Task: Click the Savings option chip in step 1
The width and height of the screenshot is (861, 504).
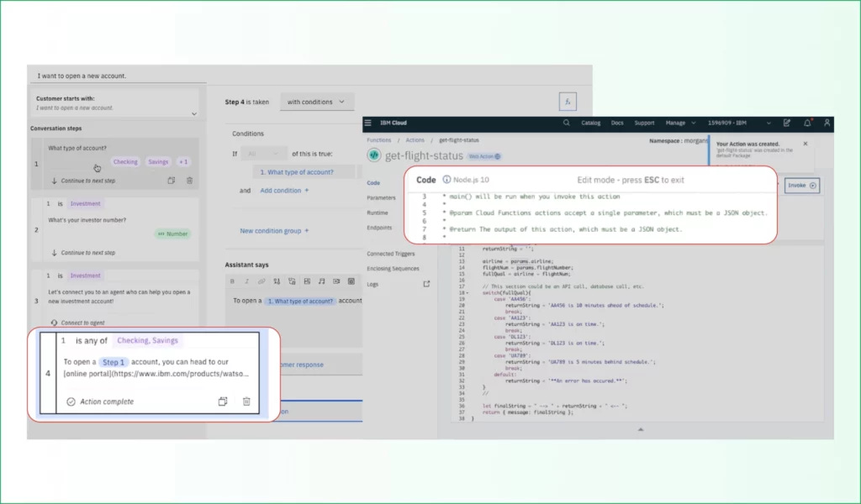Action: coord(158,162)
